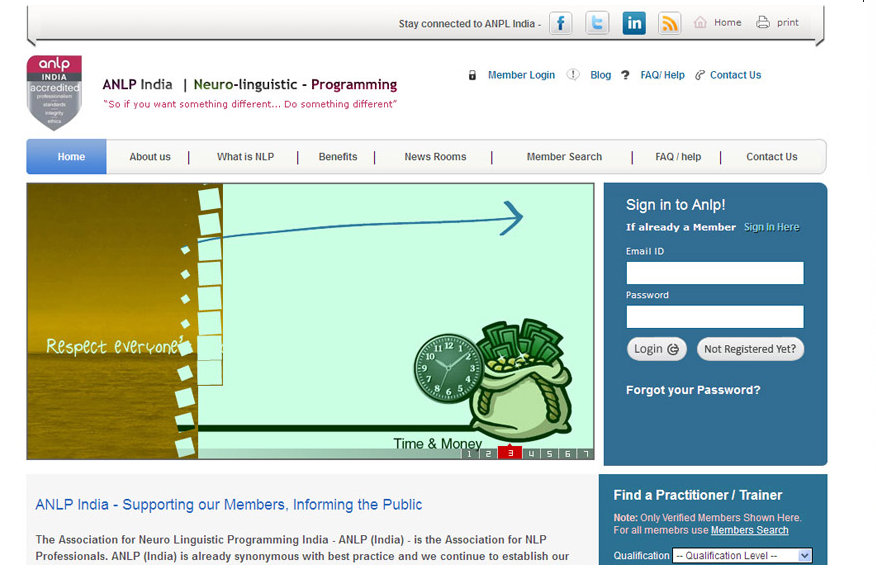Image resolution: width=876 pixels, height=584 pixels.
Task: Click the question mark icon beside FAQ/Help
Action: [625, 75]
